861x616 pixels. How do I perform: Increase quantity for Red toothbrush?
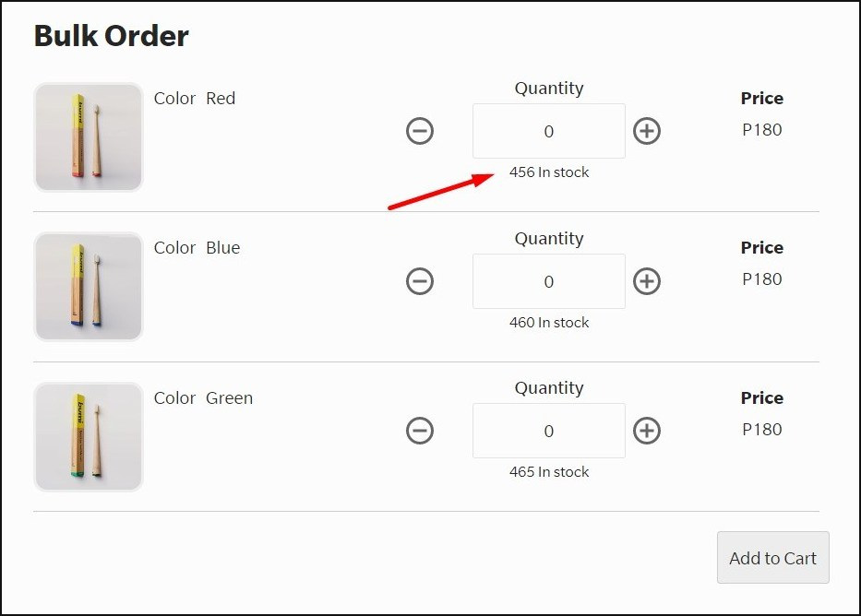pyautogui.click(x=647, y=131)
